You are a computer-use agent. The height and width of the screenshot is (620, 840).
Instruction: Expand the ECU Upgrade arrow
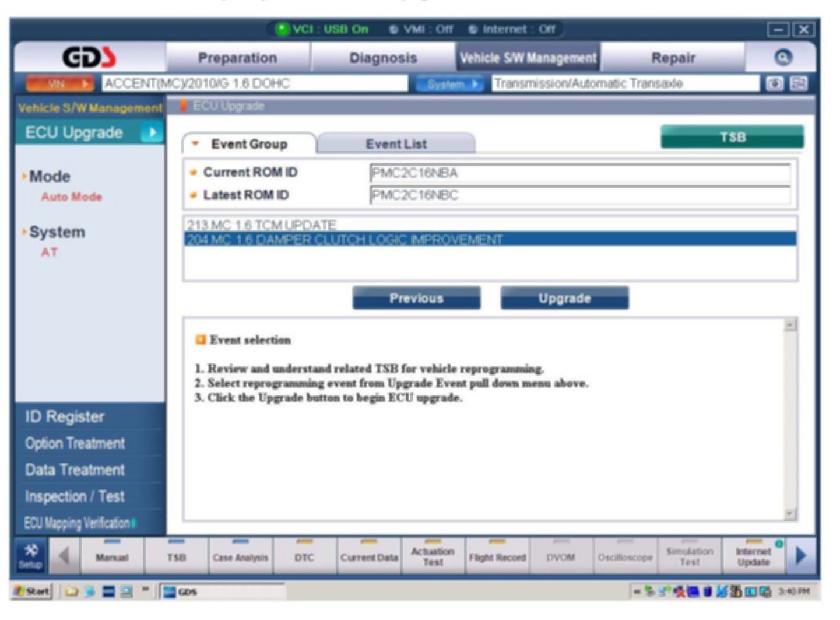pos(152,133)
